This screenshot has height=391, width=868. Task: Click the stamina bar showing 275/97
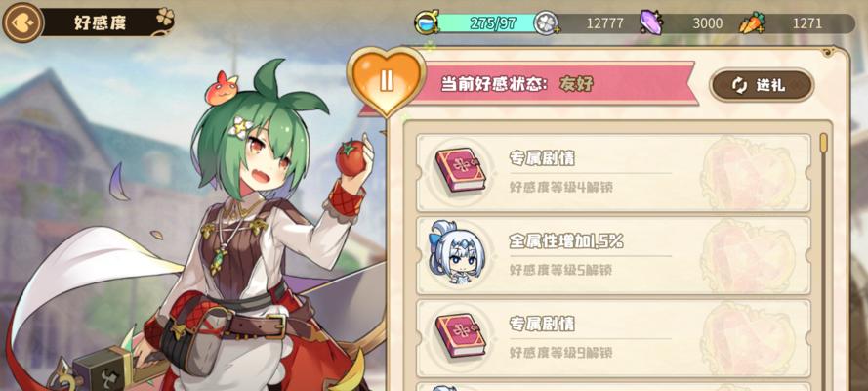click(486, 23)
